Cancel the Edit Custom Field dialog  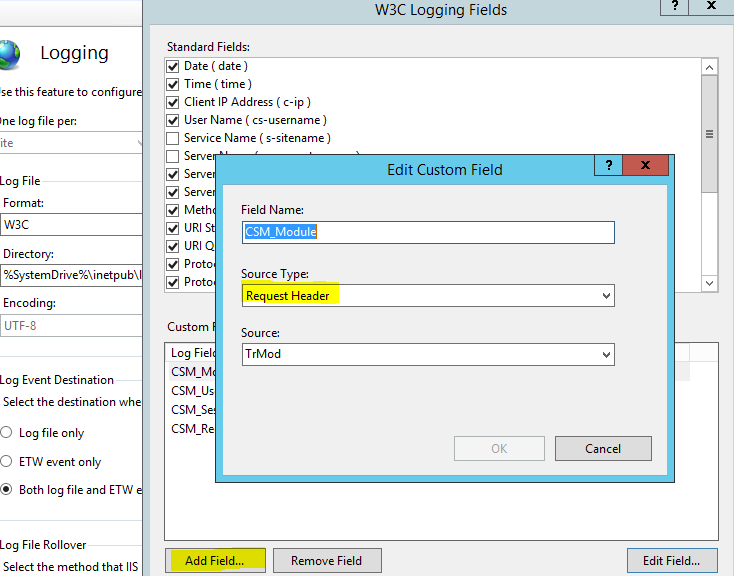(602, 449)
